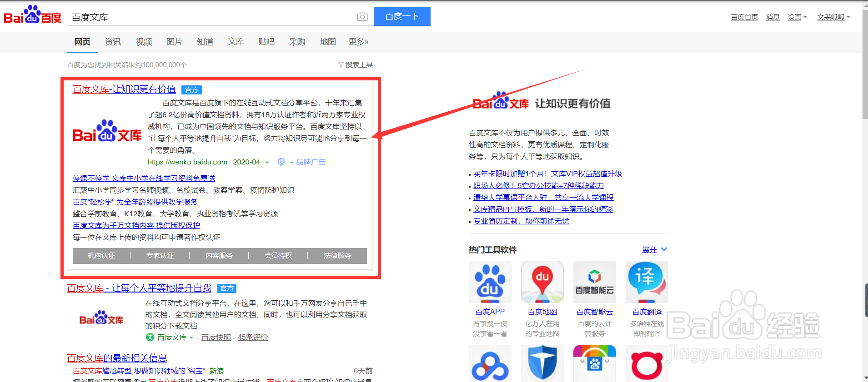Image resolution: width=868 pixels, height=382 pixels.
Task: Open news link 百度文库尴尬转型,想做知识领域的"淘宝"
Action: [140, 371]
